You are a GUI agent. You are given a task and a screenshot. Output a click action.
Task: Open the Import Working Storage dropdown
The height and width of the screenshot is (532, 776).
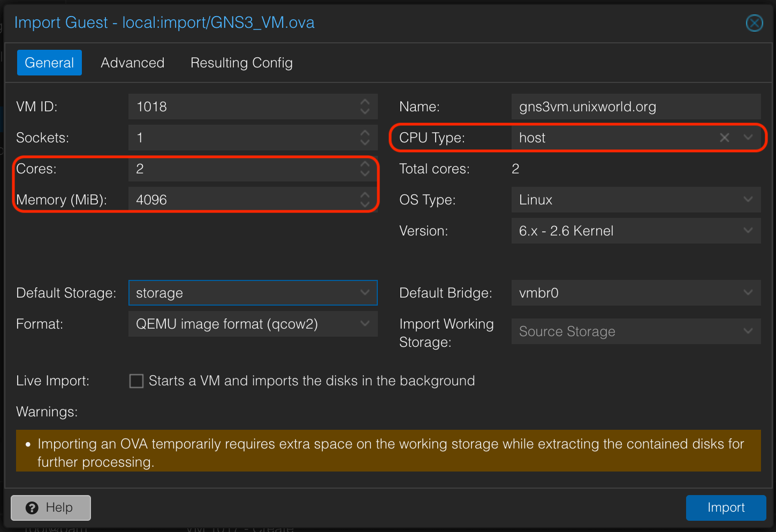748,331
